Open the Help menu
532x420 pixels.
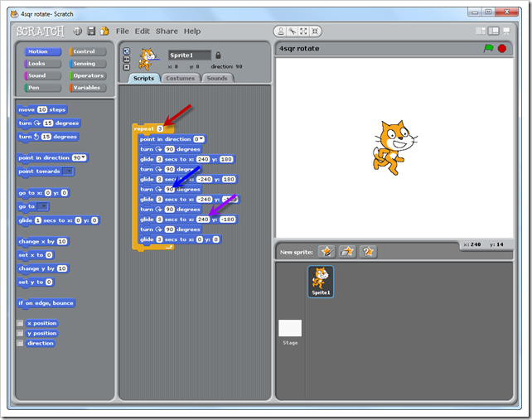[192, 31]
